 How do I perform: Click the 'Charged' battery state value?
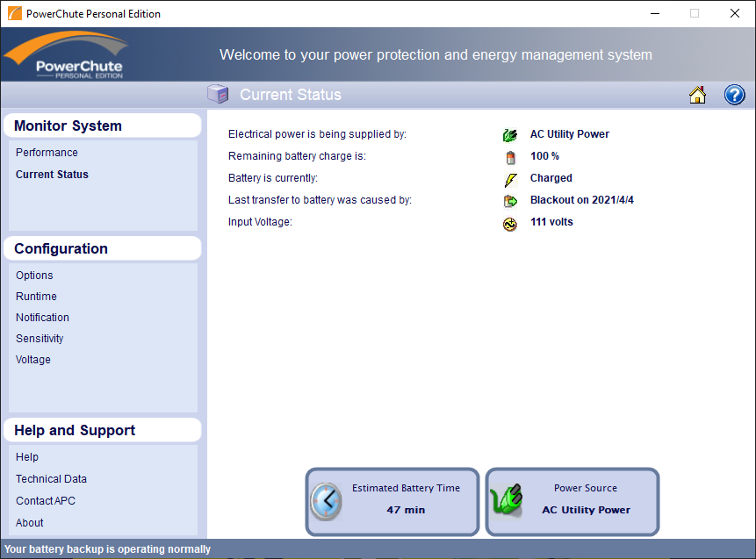click(551, 178)
